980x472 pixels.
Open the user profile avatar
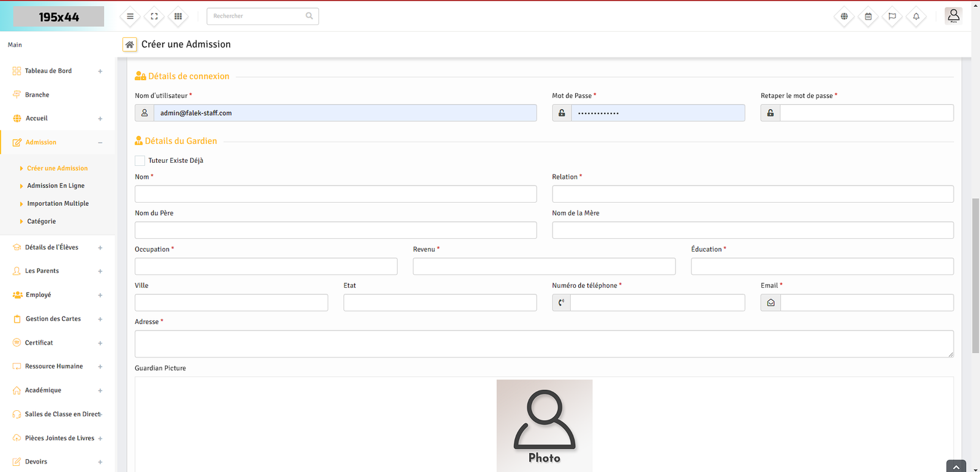[x=953, y=16]
